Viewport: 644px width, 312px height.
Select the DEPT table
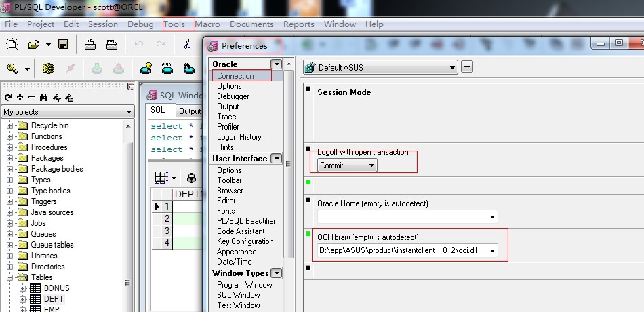[54, 299]
